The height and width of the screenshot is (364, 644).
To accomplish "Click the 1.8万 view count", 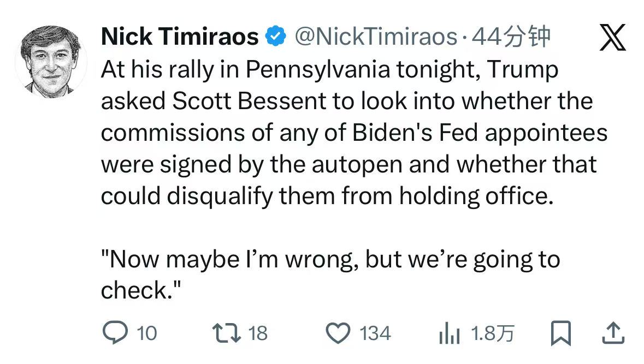I will pos(492,333).
